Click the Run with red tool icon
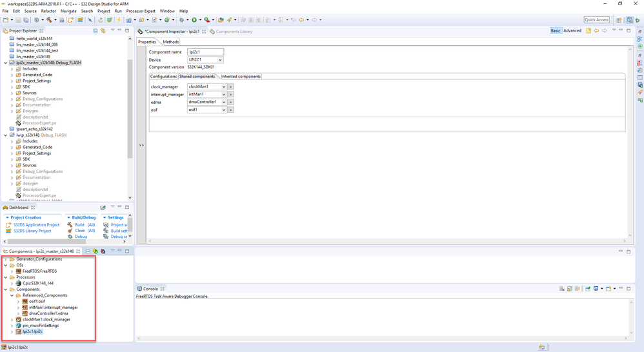This screenshot has height=352, width=644. [207, 20]
